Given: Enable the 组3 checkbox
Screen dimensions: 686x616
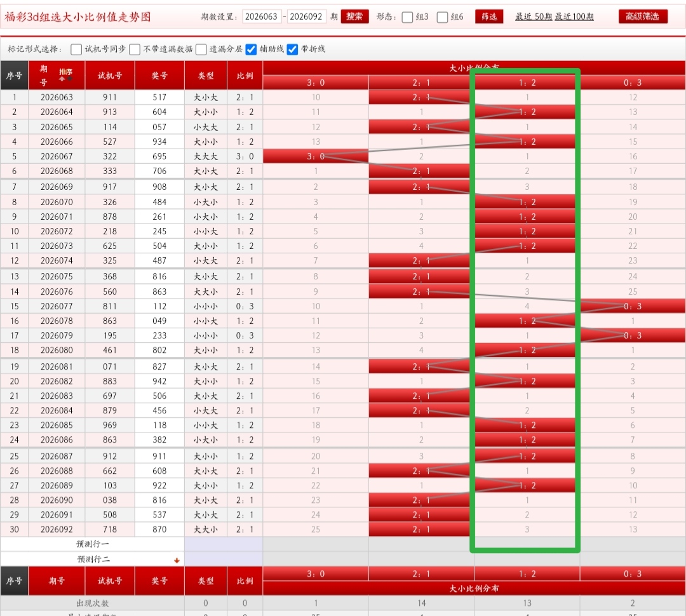Looking at the screenshot, I should [408, 17].
